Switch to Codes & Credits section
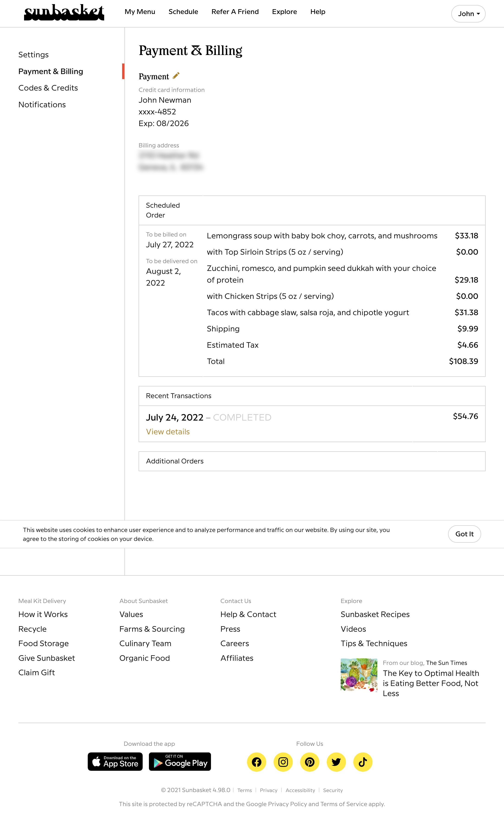This screenshot has height=815, width=504. (x=48, y=88)
